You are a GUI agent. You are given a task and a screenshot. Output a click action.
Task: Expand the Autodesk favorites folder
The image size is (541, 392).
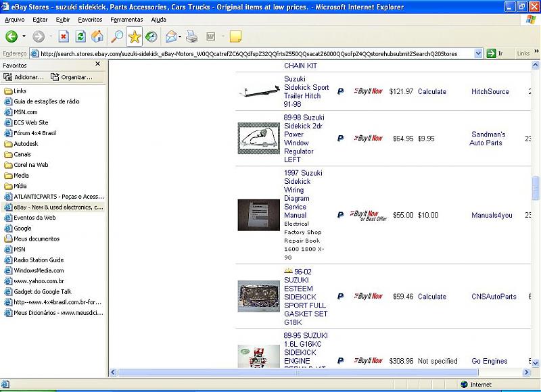(21, 144)
